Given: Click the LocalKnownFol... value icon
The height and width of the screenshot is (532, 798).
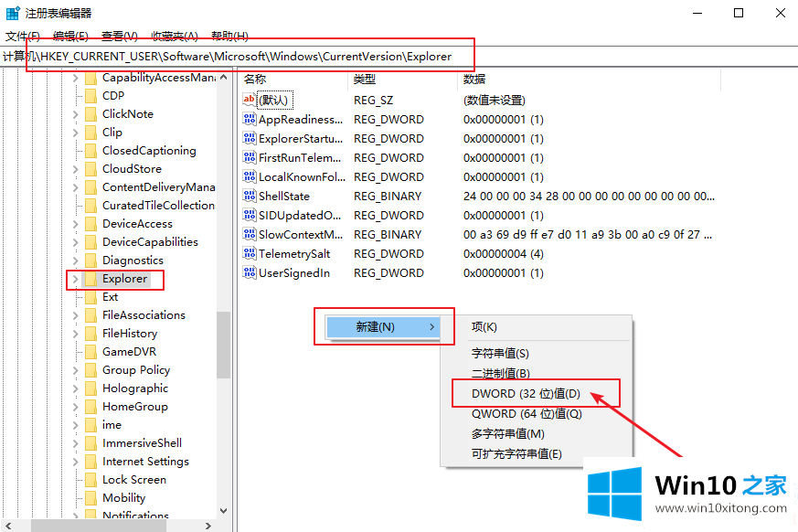Looking at the screenshot, I should click(x=249, y=176).
